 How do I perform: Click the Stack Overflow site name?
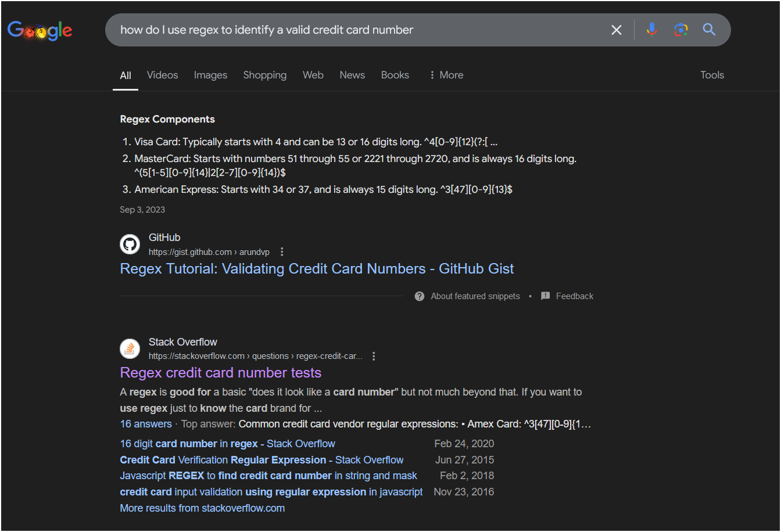(x=183, y=342)
